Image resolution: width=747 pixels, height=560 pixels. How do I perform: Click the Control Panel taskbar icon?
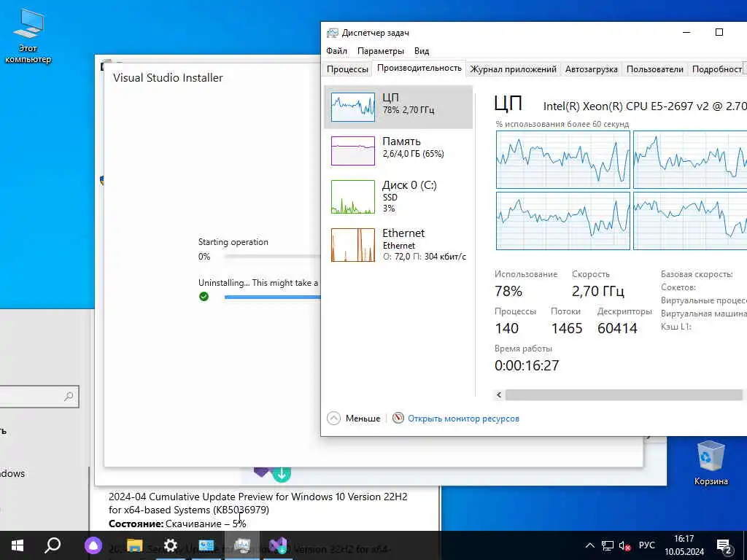[x=206, y=545]
